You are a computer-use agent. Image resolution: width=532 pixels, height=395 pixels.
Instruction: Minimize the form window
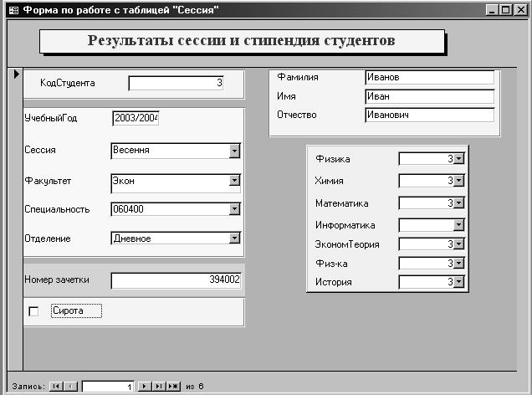point(493,10)
